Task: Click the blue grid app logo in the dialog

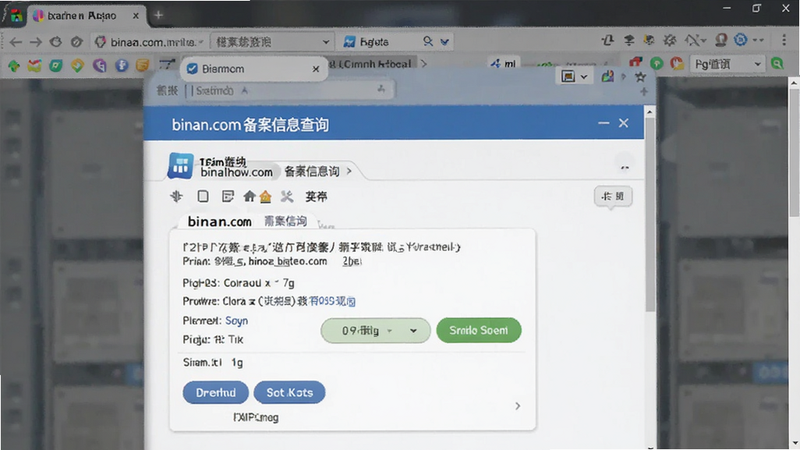Action: coord(181,165)
